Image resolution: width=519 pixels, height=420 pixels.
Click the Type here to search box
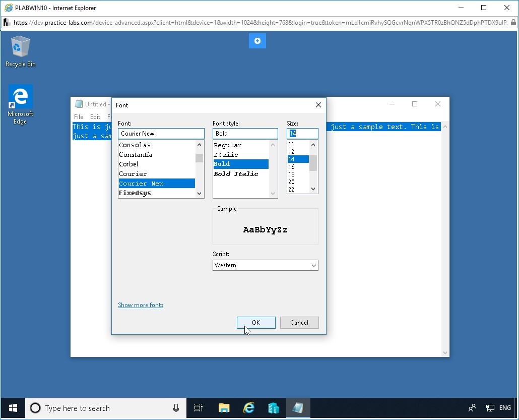click(106, 408)
